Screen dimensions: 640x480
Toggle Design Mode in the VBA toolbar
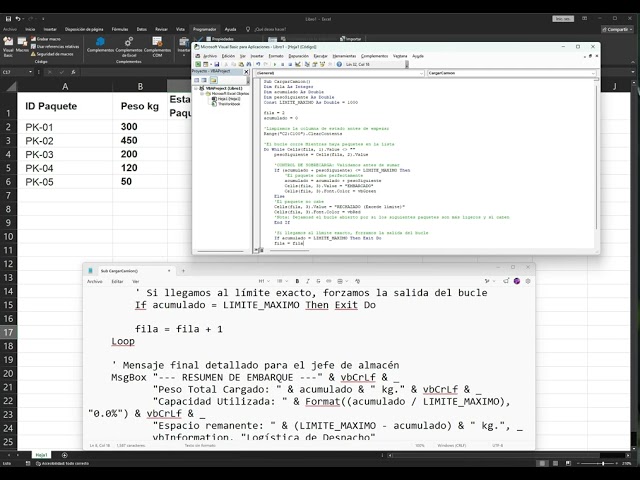click(x=298, y=64)
